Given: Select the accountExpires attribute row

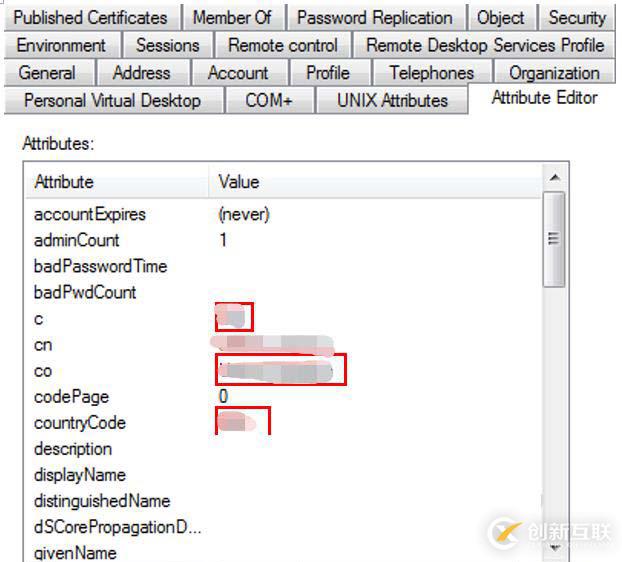Looking at the screenshot, I should tap(283, 215).
